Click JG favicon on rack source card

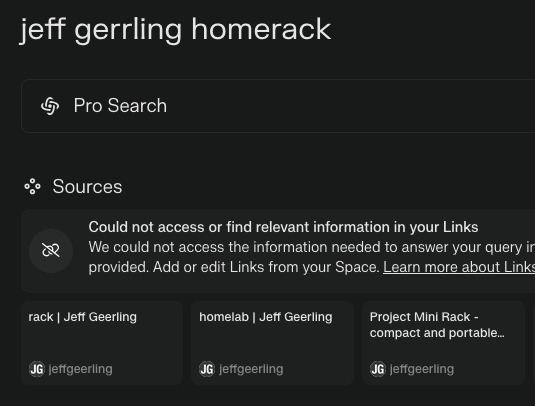(x=37, y=369)
